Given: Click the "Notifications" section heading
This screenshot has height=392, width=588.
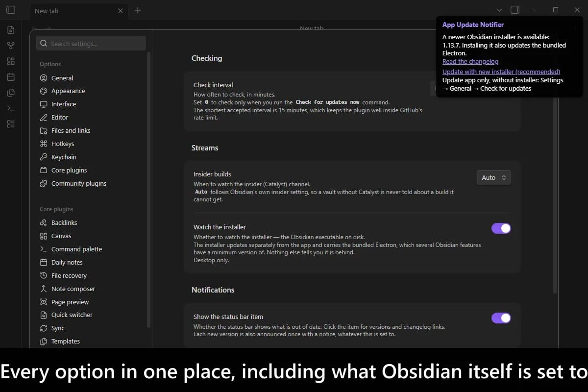Looking at the screenshot, I should tap(213, 290).
